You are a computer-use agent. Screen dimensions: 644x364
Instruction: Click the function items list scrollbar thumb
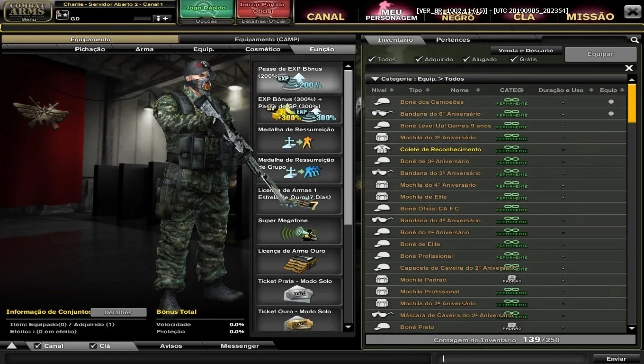click(x=349, y=147)
